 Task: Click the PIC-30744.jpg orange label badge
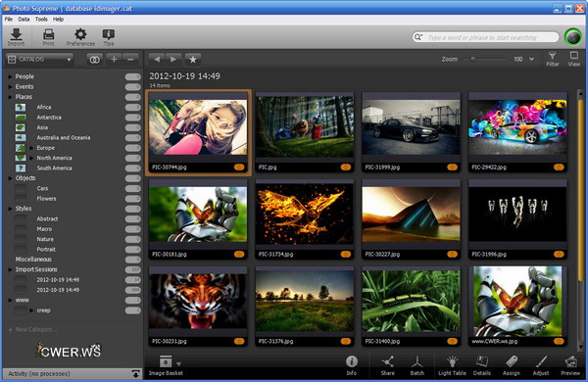tap(239, 167)
